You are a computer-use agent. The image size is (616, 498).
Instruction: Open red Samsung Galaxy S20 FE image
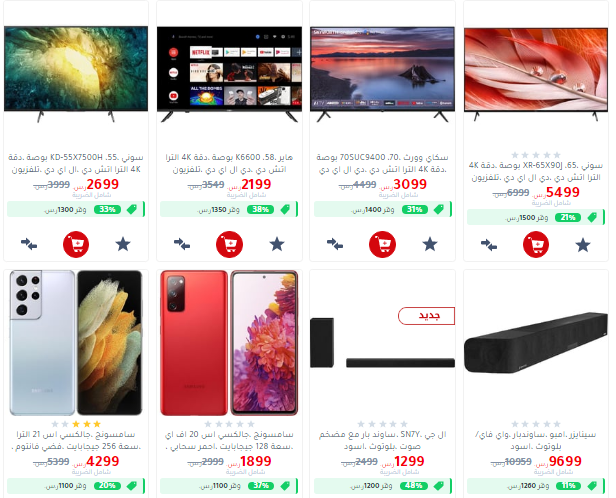[x=229, y=343]
